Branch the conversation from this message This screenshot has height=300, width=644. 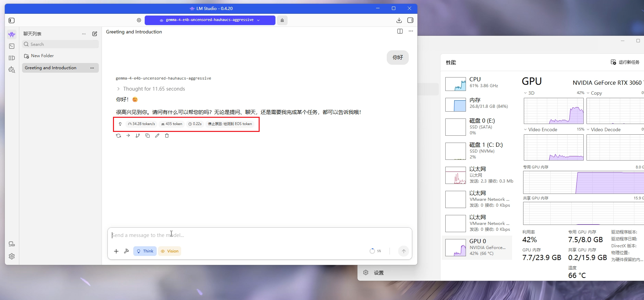point(138,136)
